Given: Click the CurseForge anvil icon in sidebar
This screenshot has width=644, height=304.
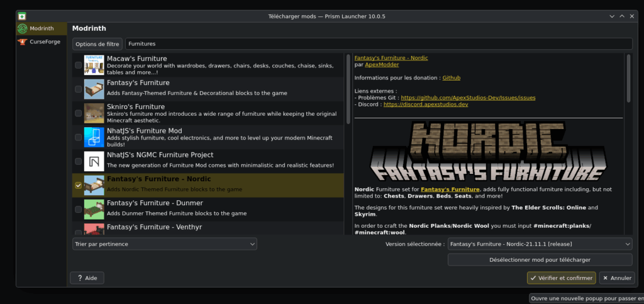Looking at the screenshot, I should pos(23,42).
